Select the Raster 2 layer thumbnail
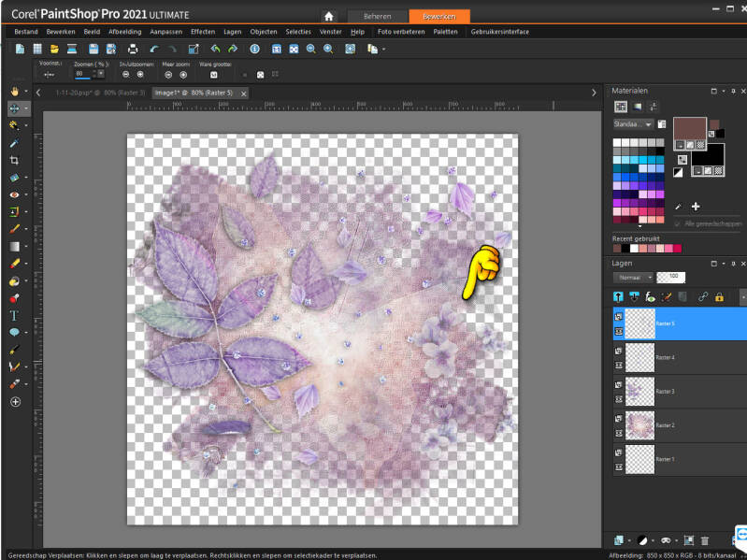747x560 pixels. click(639, 424)
